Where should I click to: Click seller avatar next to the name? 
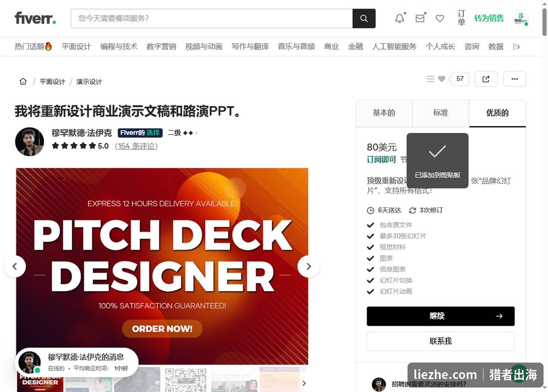coord(30,141)
